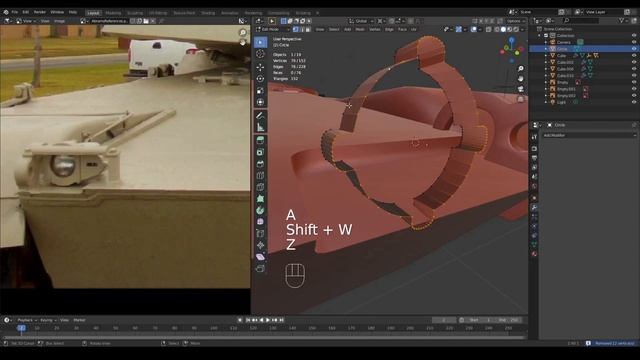640x360 pixels.
Task: Jump to the timeline end frame
Action: [281, 320]
